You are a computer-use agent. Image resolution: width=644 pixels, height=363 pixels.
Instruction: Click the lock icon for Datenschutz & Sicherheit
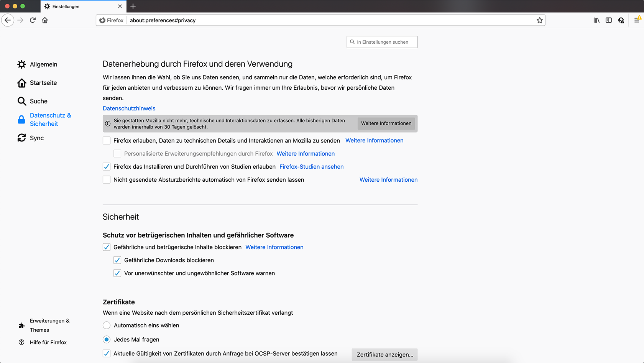[x=22, y=120]
